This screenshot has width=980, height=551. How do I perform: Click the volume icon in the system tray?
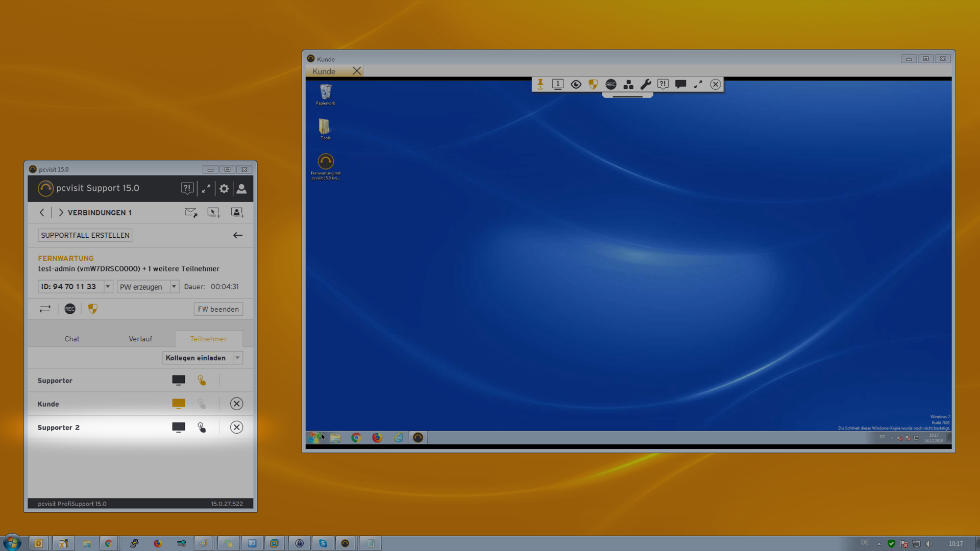[x=928, y=544]
